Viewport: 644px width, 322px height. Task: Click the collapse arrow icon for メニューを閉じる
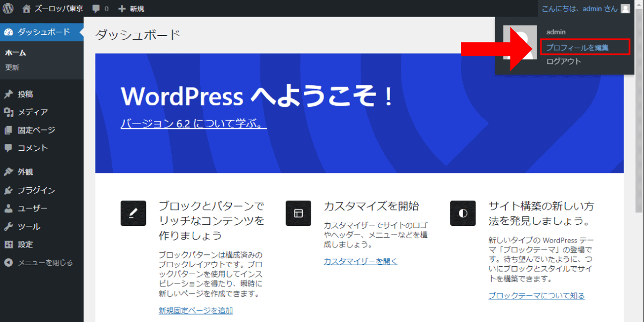[8, 262]
